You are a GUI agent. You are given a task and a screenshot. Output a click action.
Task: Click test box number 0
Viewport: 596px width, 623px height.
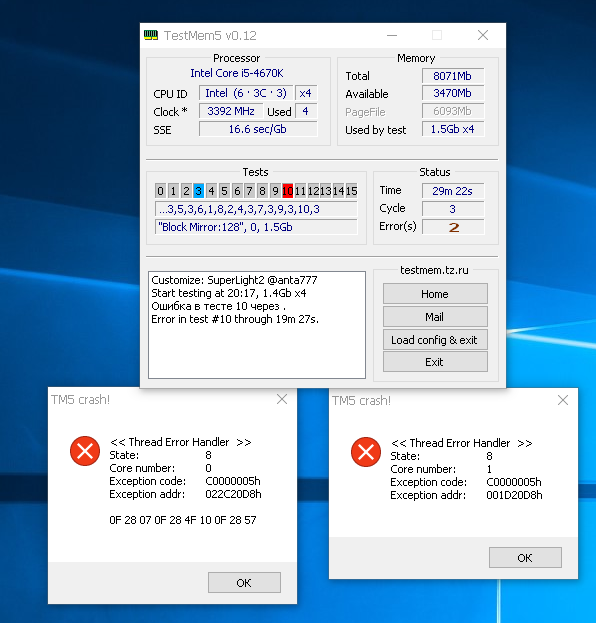(x=161, y=191)
